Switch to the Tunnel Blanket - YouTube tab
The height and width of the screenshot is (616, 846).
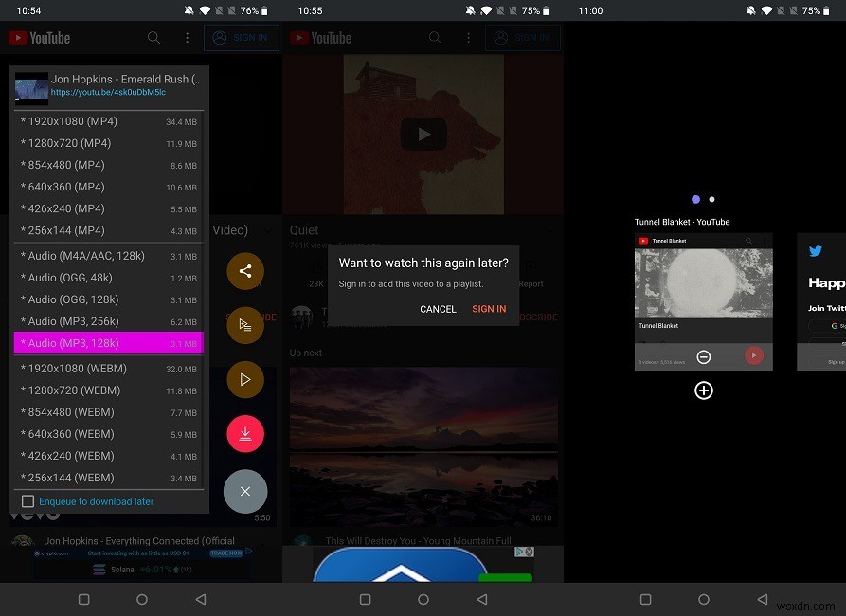coord(704,284)
